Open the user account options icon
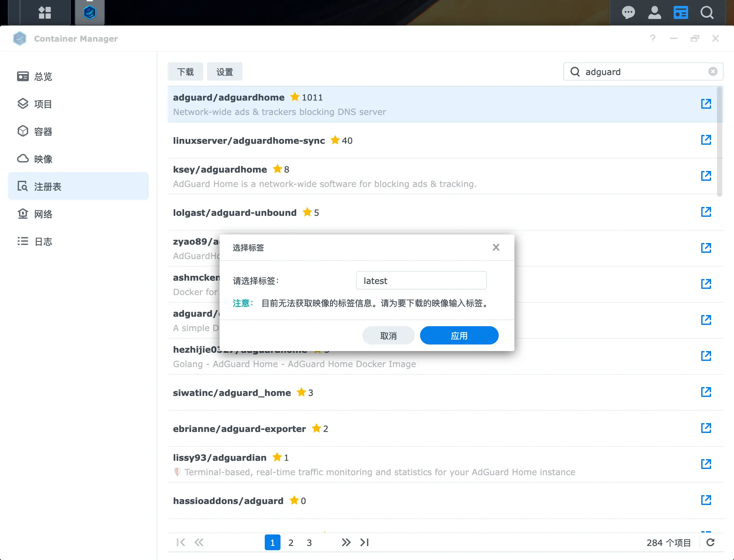This screenshot has width=734, height=560. (x=654, y=13)
